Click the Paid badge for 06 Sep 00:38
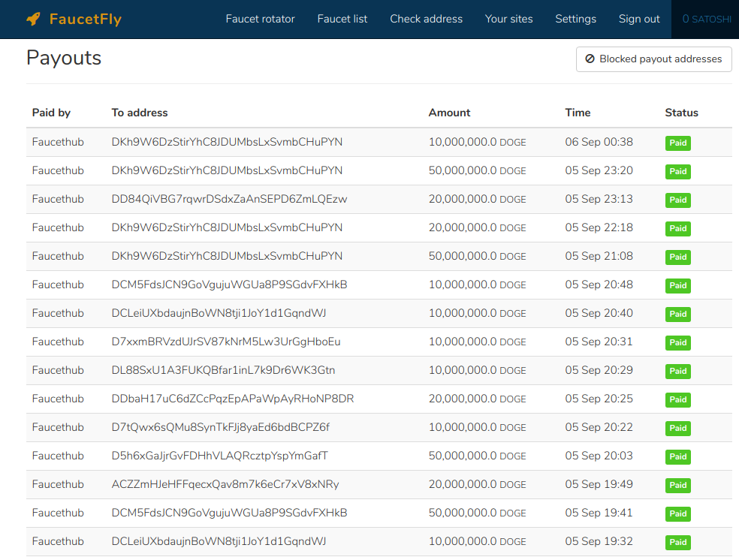 (677, 143)
